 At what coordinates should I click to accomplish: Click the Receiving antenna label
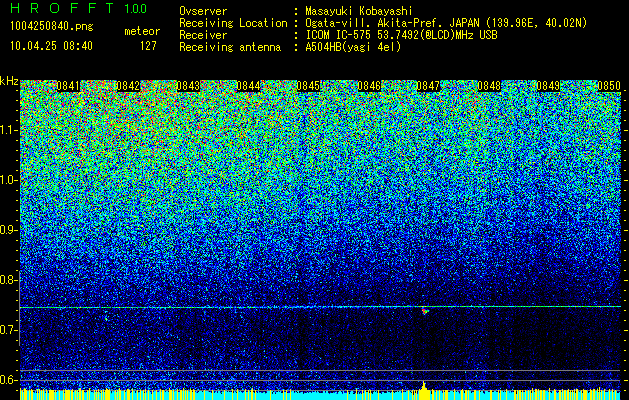point(230,47)
